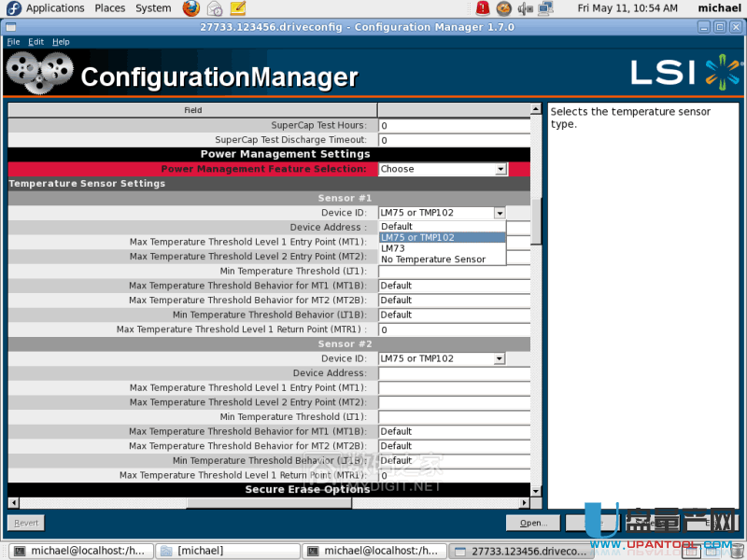Click the horizontal scrollbar thumb
Screen dimensions: 747x560
tap(269, 503)
